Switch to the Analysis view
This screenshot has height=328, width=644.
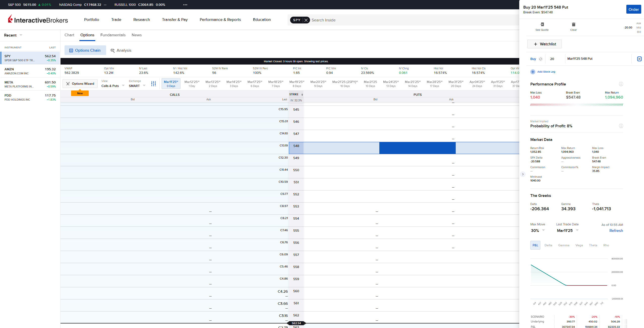(x=121, y=50)
